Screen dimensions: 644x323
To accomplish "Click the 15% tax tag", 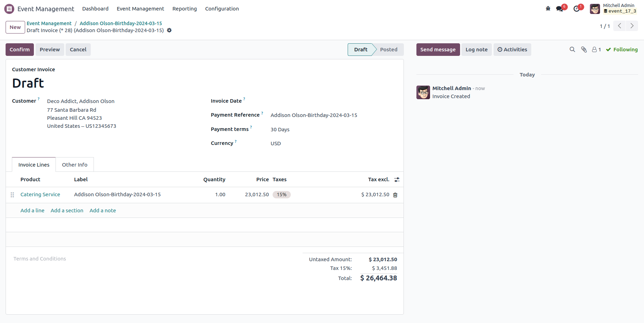I will click(x=282, y=195).
